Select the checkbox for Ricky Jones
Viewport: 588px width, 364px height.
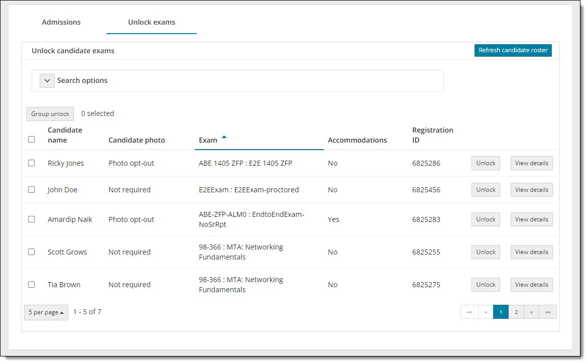(x=32, y=163)
